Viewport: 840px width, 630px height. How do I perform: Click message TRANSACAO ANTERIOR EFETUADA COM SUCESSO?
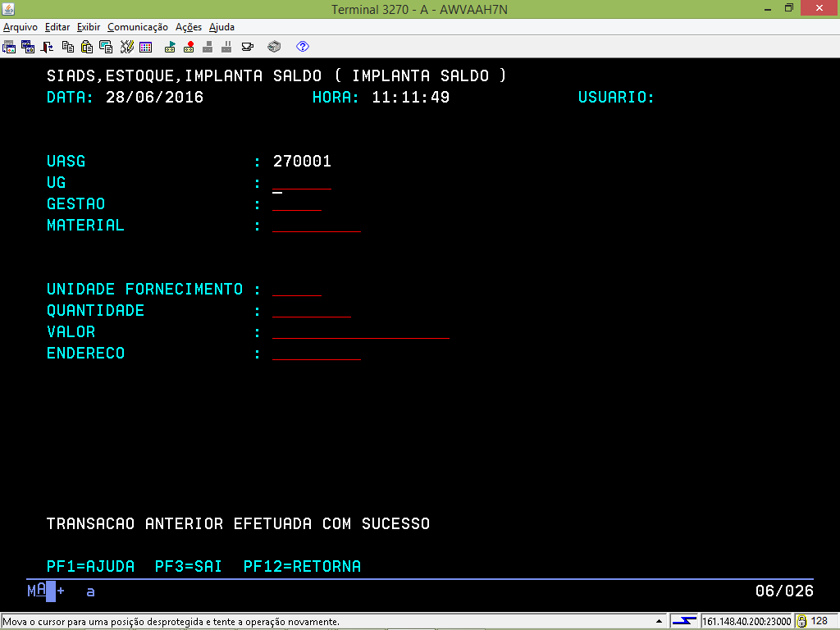click(x=239, y=523)
